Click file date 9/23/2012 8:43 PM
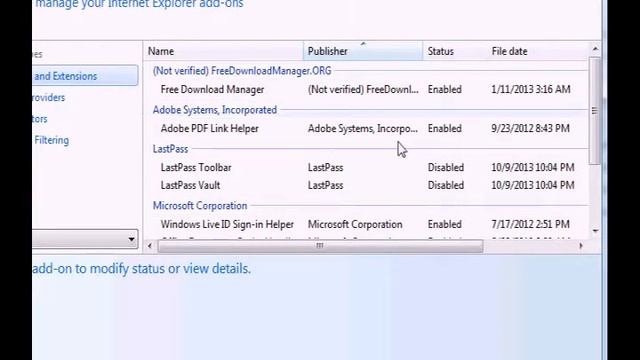Viewport: 640px width, 360px height. 530,129
